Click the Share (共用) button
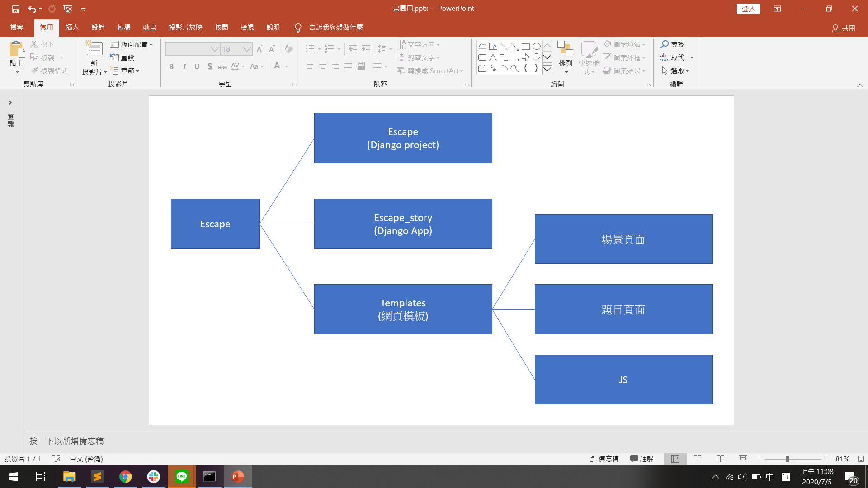 point(844,28)
